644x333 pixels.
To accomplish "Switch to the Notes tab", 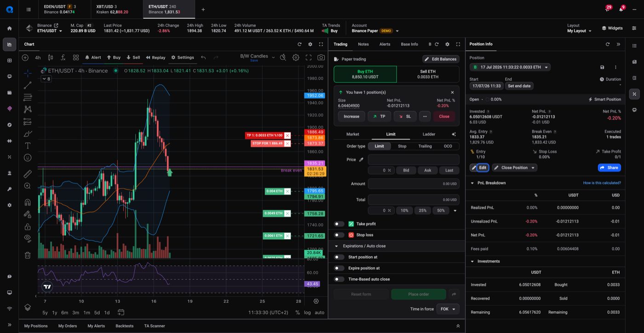I will pyautogui.click(x=363, y=44).
